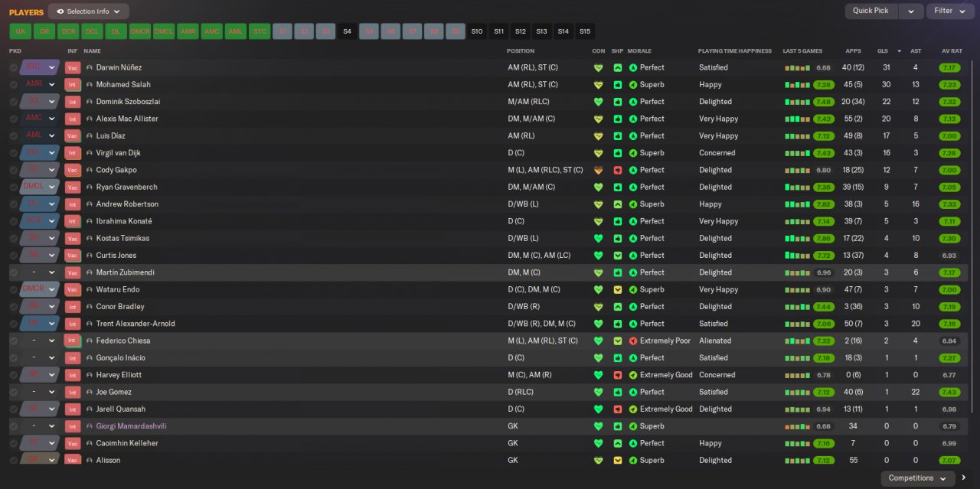This screenshot has width=980, height=489.
Task: Click the red sharpness icon for Jarell Quansah
Action: [617, 409]
